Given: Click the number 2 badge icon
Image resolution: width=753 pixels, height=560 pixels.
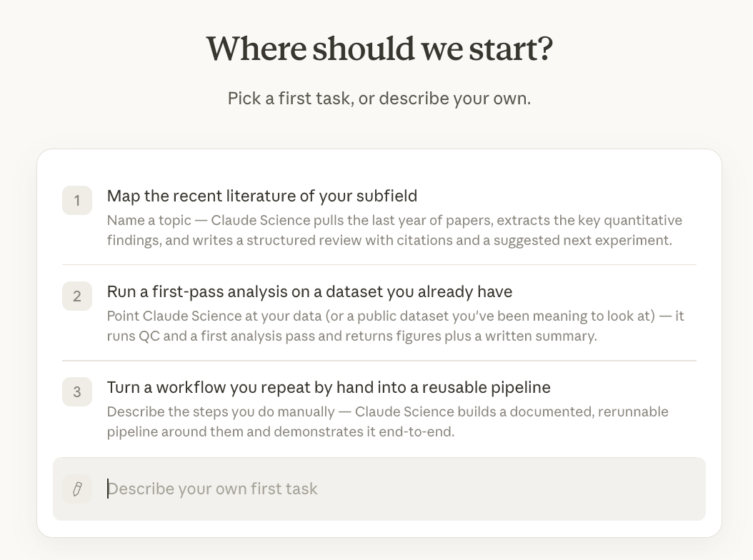Looking at the screenshot, I should pos(77,296).
